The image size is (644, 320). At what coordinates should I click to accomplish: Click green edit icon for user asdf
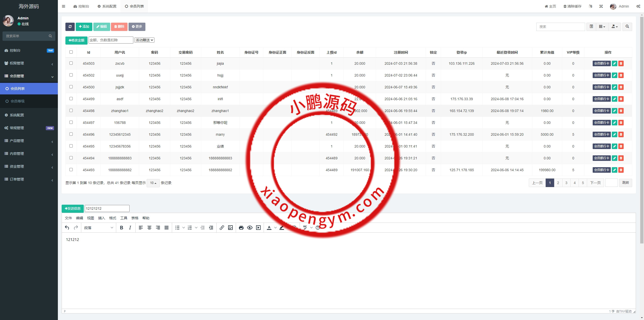pyautogui.click(x=614, y=99)
